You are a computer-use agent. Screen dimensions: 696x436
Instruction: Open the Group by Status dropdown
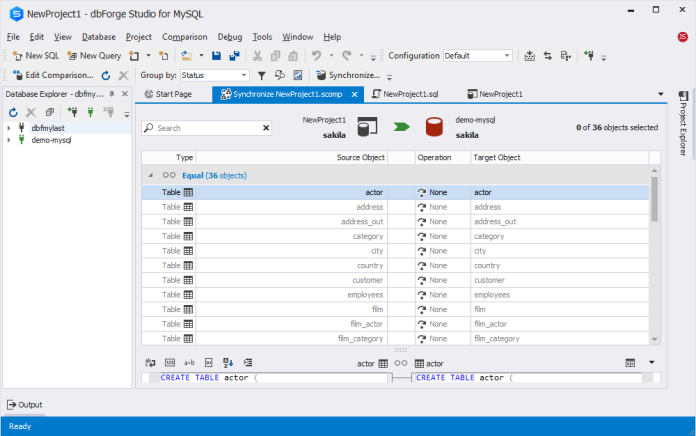pyautogui.click(x=215, y=75)
